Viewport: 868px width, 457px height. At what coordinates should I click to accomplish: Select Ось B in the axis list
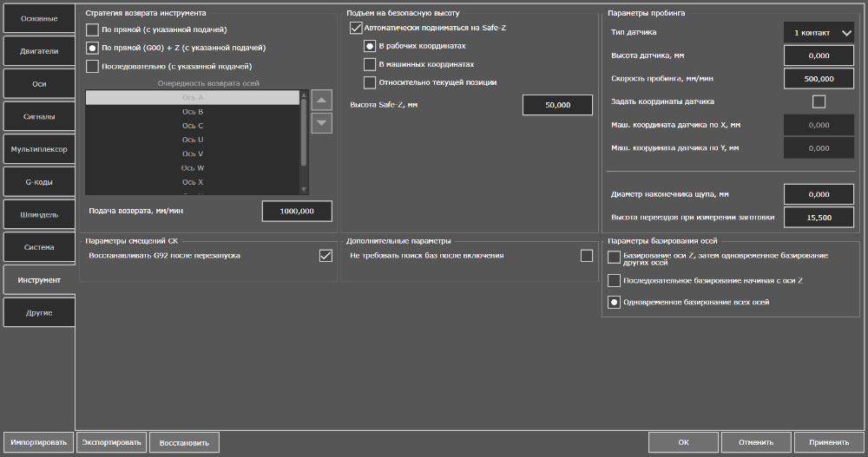(x=193, y=112)
